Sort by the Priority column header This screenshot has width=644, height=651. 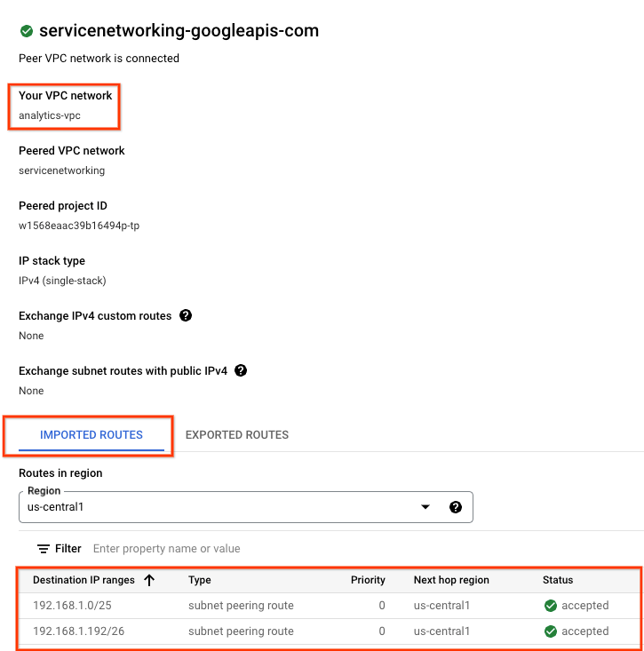(x=368, y=580)
